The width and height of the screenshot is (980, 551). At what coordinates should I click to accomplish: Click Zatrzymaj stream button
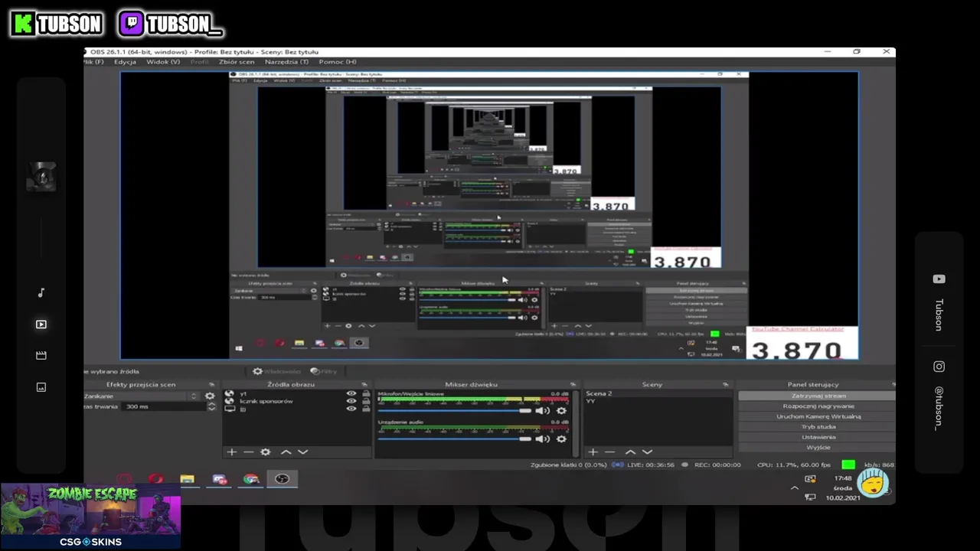tap(818, 396)
